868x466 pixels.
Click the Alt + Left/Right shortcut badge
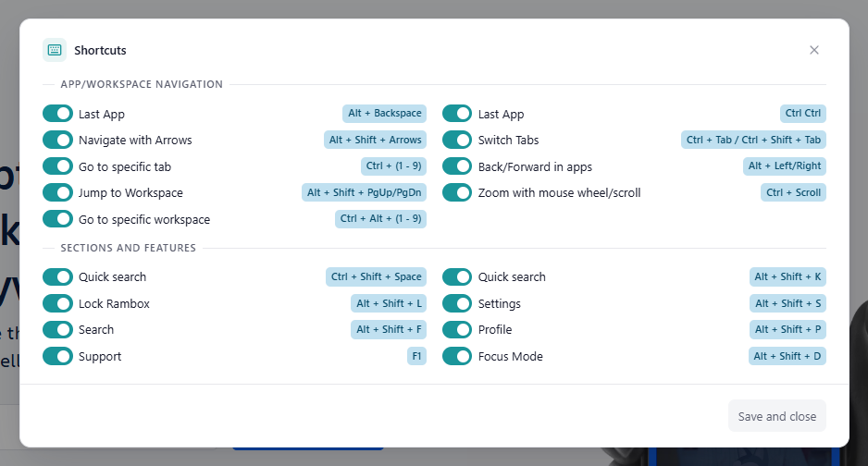[785, 166]
